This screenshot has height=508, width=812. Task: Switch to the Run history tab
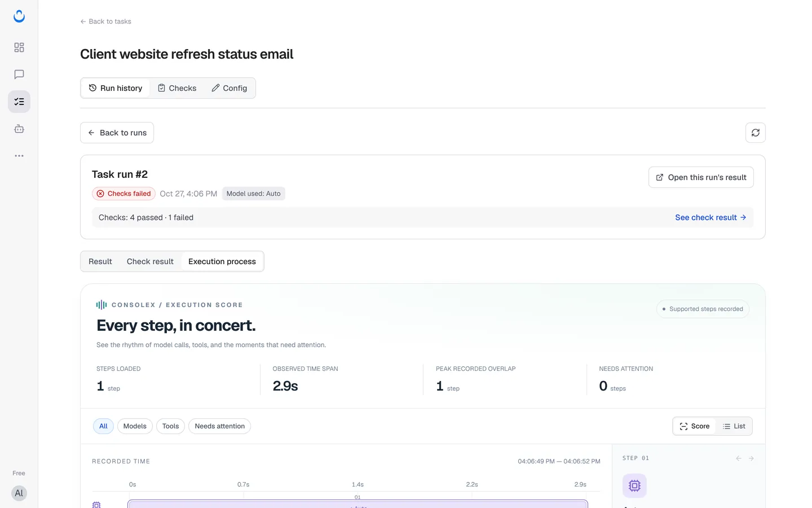[116, 88]
